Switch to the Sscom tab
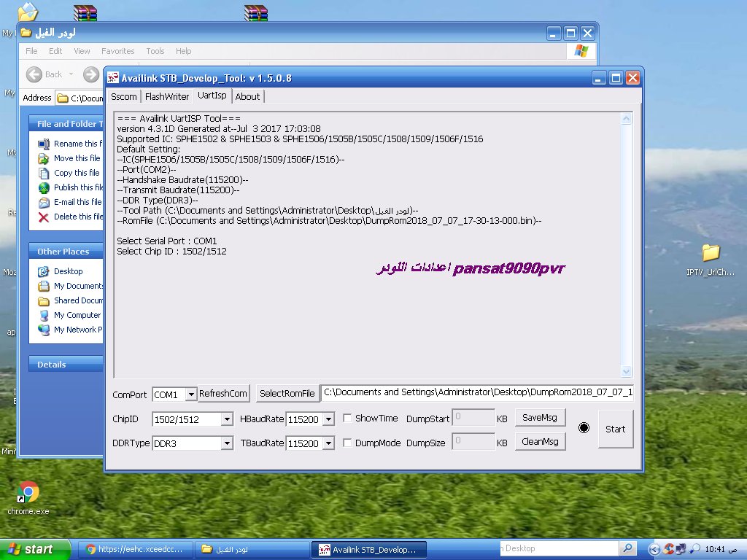 click(x=123, y=97)
